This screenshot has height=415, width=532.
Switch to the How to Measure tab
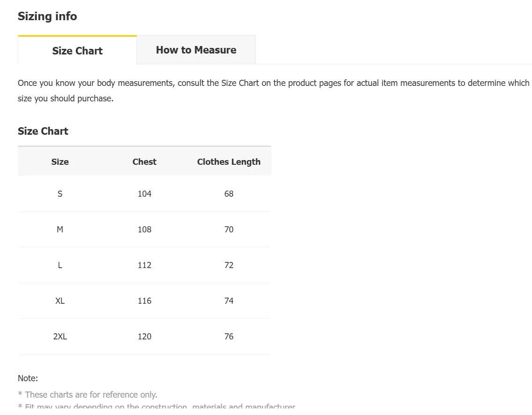(196, 50)
